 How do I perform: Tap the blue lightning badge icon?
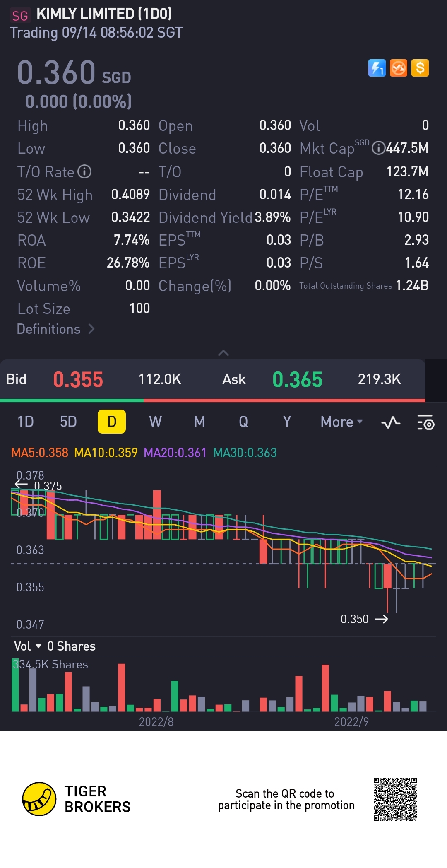click(377, 68)
